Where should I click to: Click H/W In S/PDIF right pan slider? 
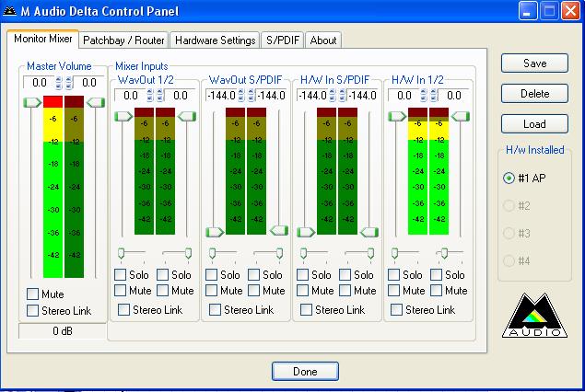coord(370,253)
